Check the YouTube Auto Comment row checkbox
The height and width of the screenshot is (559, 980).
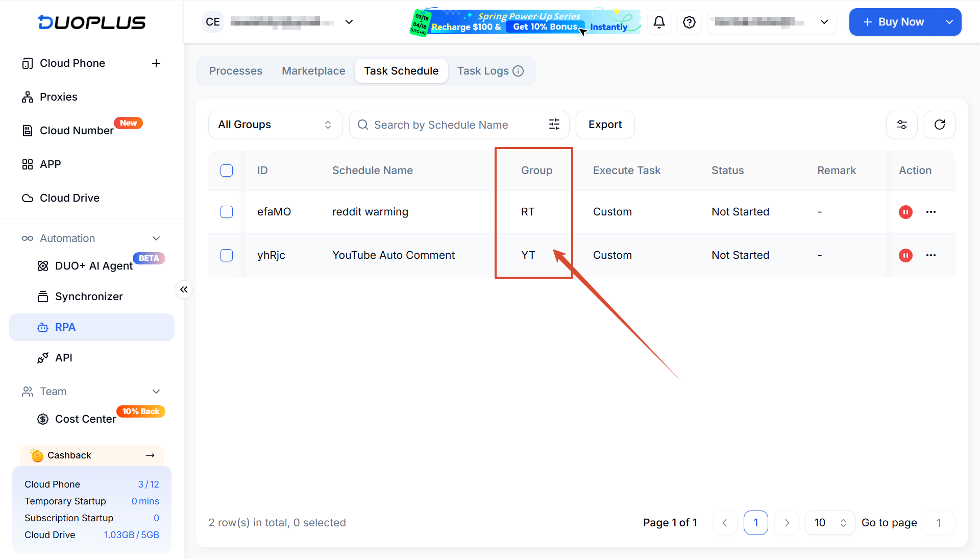click(x=227, y=255)
